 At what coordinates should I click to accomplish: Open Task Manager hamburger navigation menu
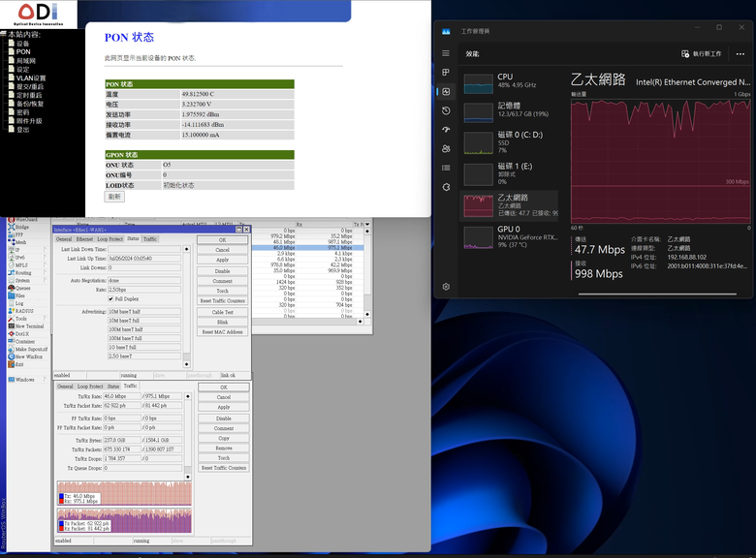(x=446, y=53)
